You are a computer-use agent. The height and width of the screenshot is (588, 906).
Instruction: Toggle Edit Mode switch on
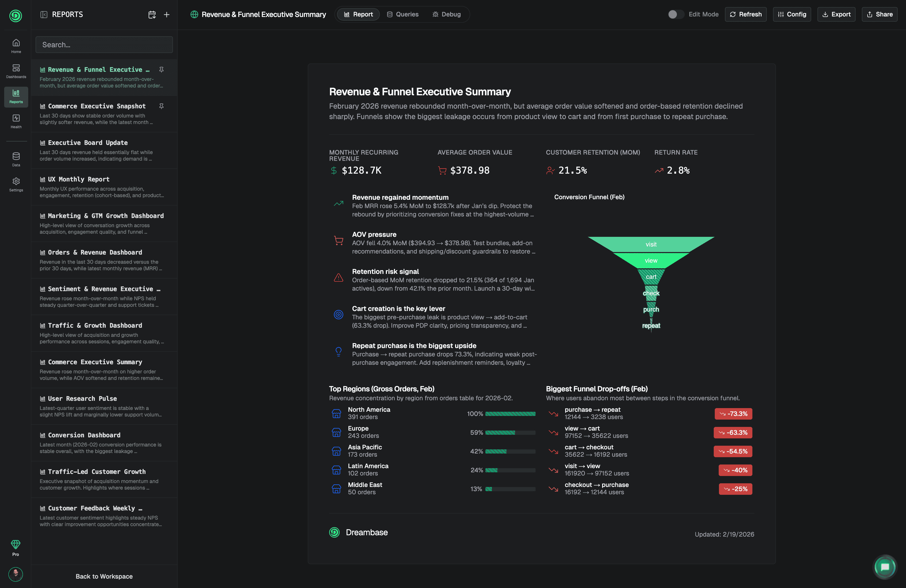click(x=675, y=14)
